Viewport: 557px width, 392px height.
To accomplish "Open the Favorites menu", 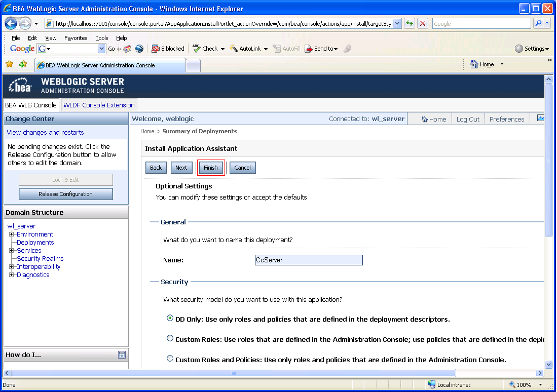I will coord(76,38).
